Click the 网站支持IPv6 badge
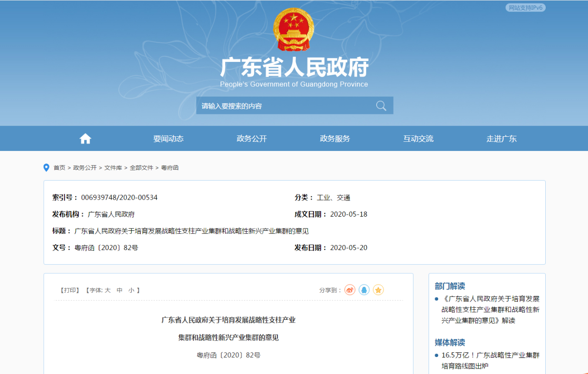 click(526, 8)
